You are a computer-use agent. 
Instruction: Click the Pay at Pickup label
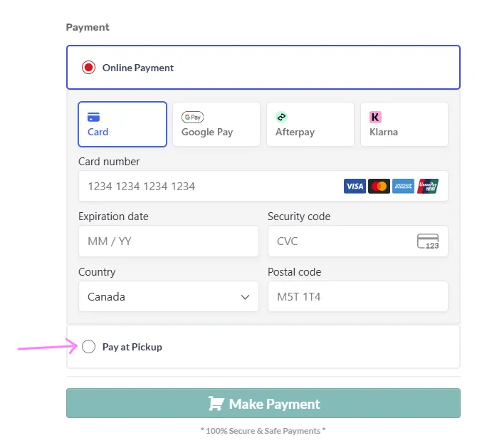pyautogui.click(x=132, y=347)
